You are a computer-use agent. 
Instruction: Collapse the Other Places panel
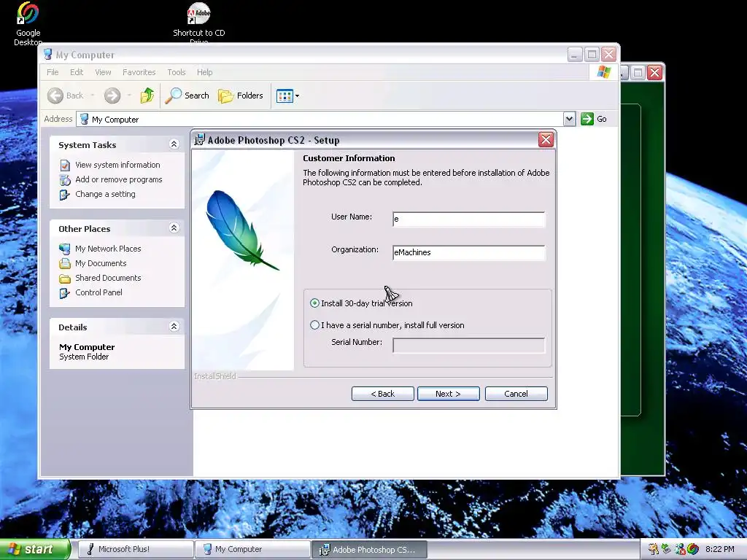pyautogui.click(x=174, y=228)
